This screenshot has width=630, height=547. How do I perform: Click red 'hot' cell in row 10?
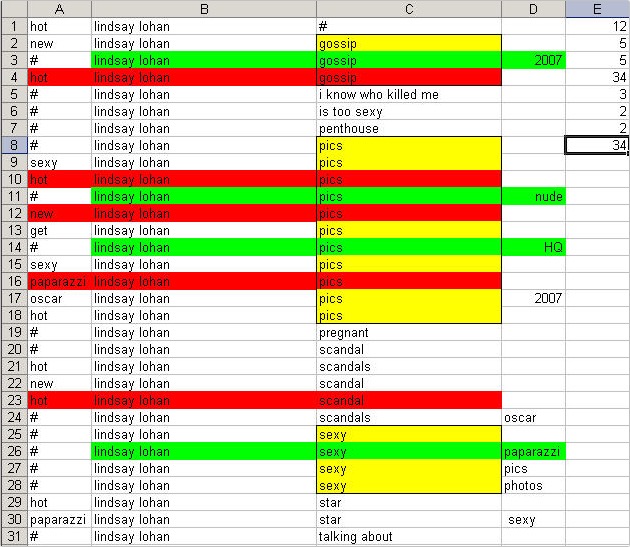pyautogui.click(x=59, y=179)
